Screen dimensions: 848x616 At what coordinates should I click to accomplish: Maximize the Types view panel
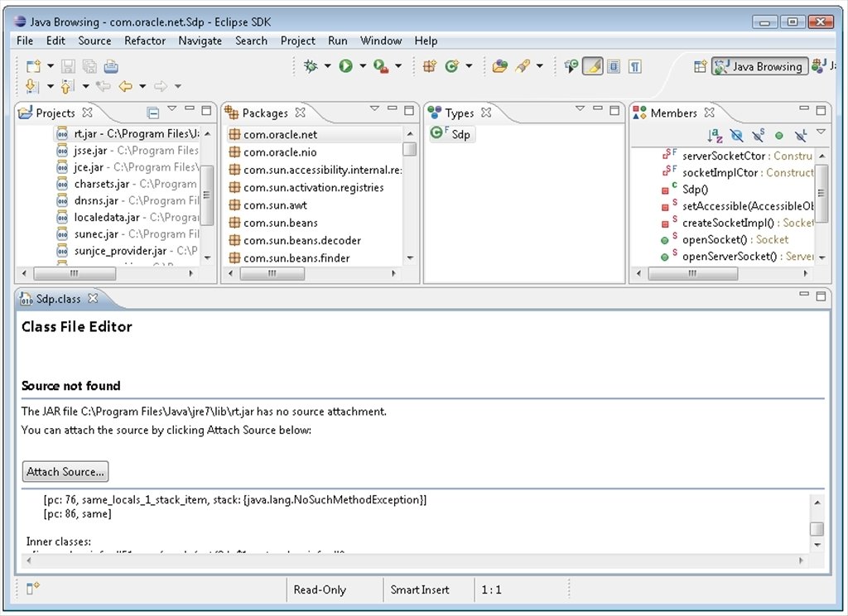pyautogui.click(x=614, y=110)
